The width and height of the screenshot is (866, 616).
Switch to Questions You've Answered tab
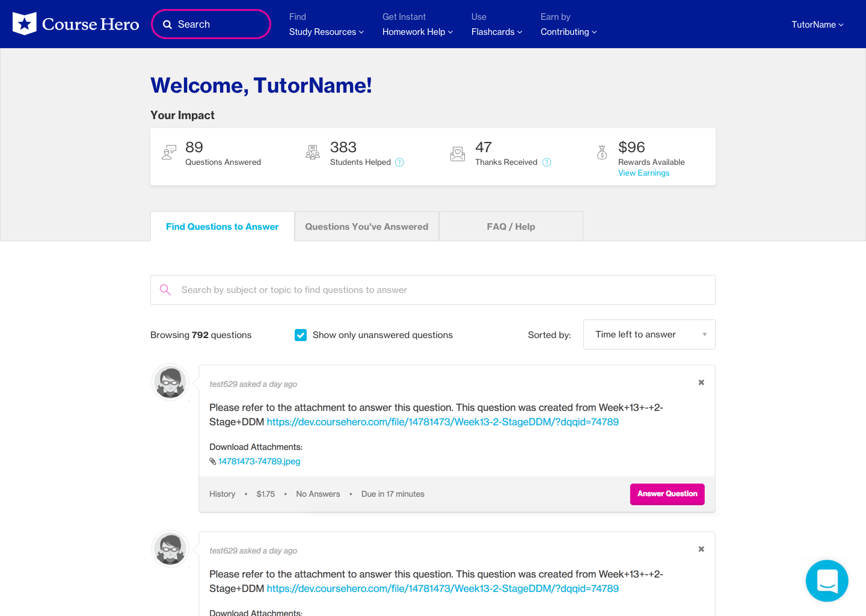(x=367, y=226)
